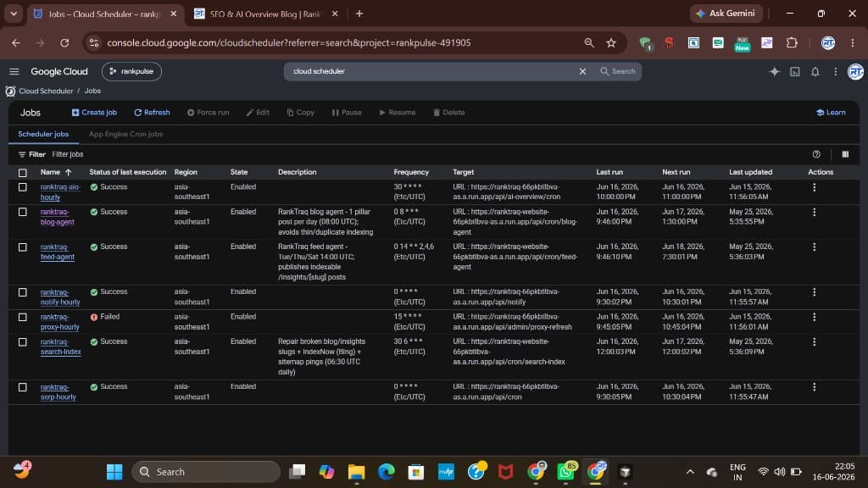Screen dimensions: 868x488
Task: Open the help icon above the jobs table
Action: pyautogui.click(x=816, y=154)
